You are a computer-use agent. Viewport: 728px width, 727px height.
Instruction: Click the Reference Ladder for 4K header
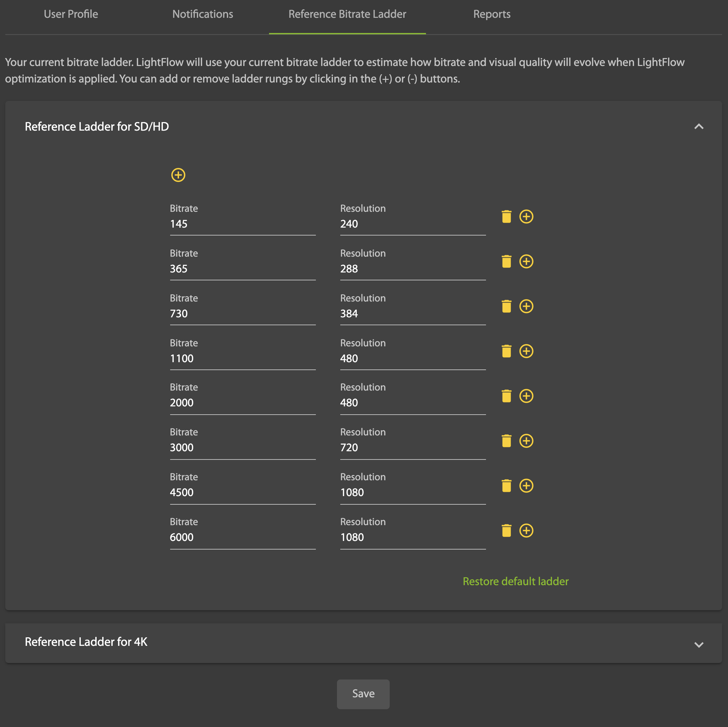[86, 642]
